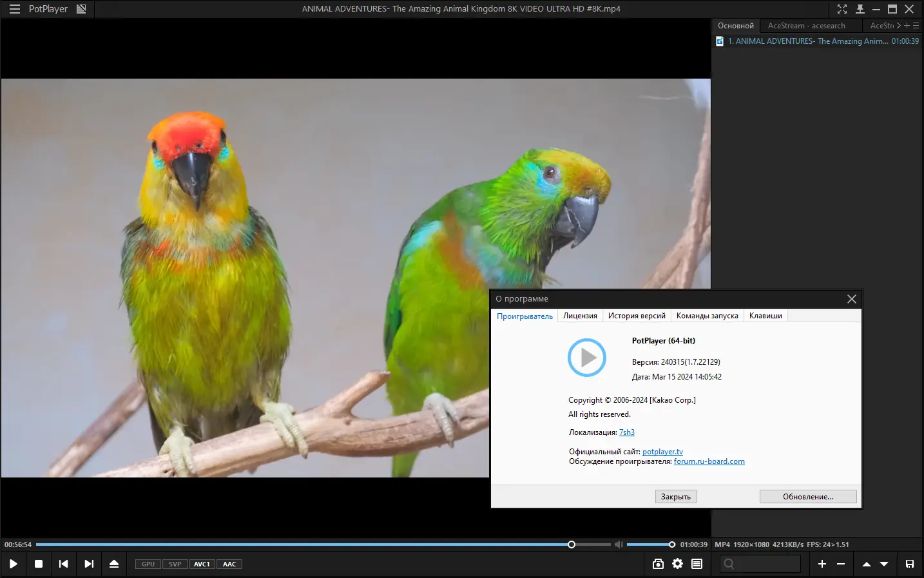Viewport: 924px width, 578px height.
Task: Switch to the AceStream - acesearch playlist tab
Action: click(x=807, y=26)
